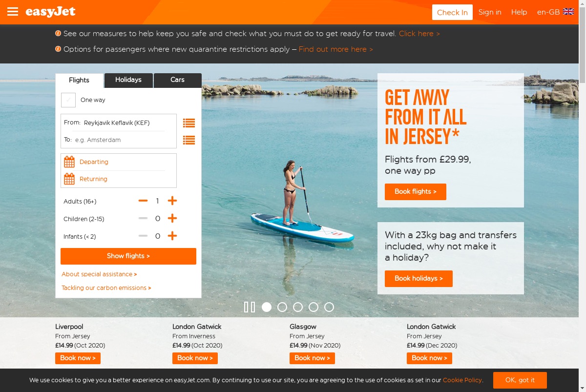Pause the hero carousel slideshow
The height and width of the screenshot is (392, 586).
click(x=250, y=307)
